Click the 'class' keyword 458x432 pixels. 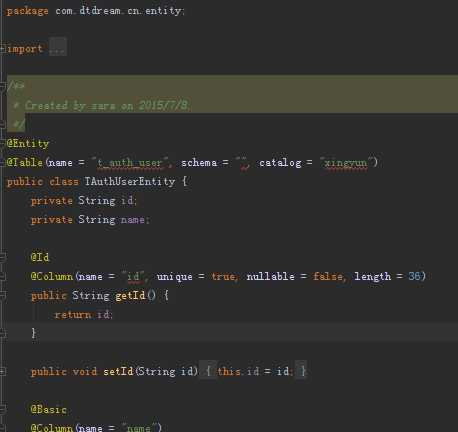pyautogui.click(x=64, y=182)
